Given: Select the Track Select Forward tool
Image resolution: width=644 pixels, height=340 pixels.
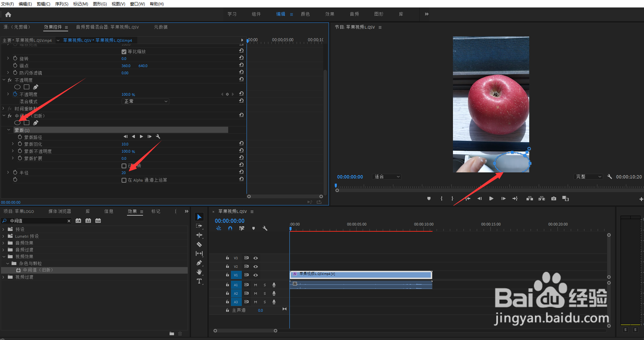Looking at the screenshot, I should [x=199, y=226].
